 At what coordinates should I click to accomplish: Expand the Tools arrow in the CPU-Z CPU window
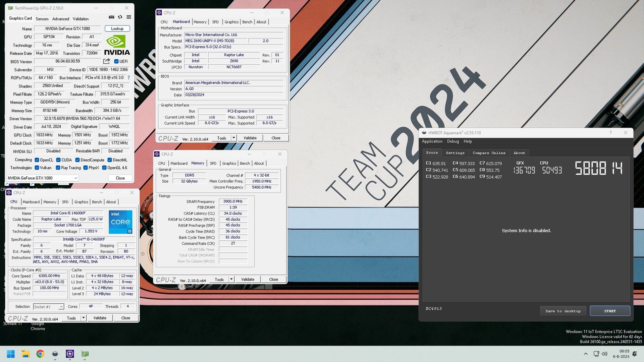point(84,318)
